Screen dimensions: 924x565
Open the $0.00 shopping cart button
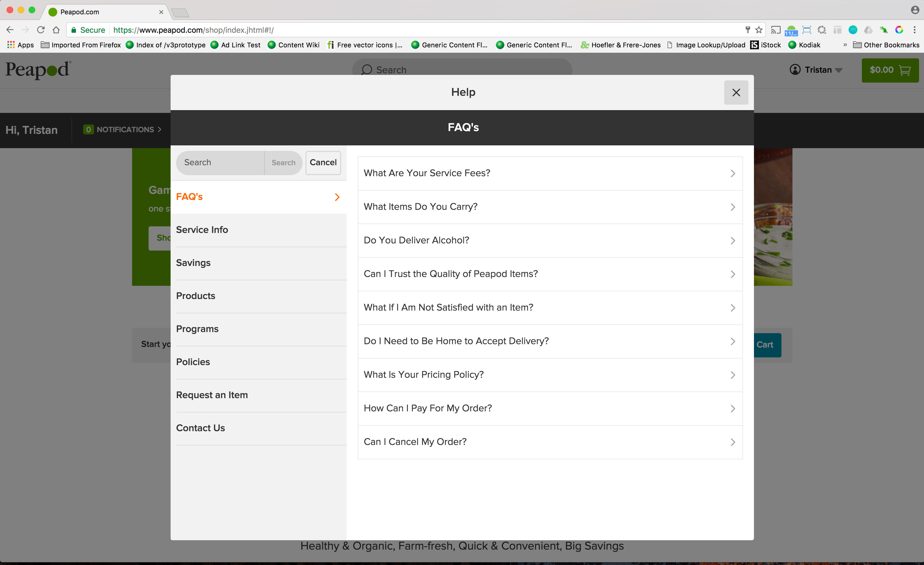point(890,70)
